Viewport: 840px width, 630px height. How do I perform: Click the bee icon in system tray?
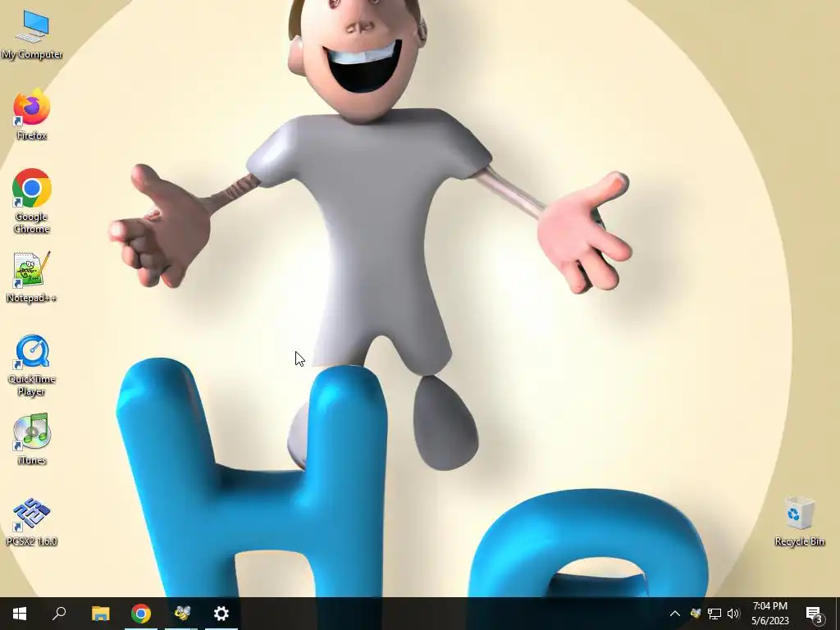click(x=696, y=614)
